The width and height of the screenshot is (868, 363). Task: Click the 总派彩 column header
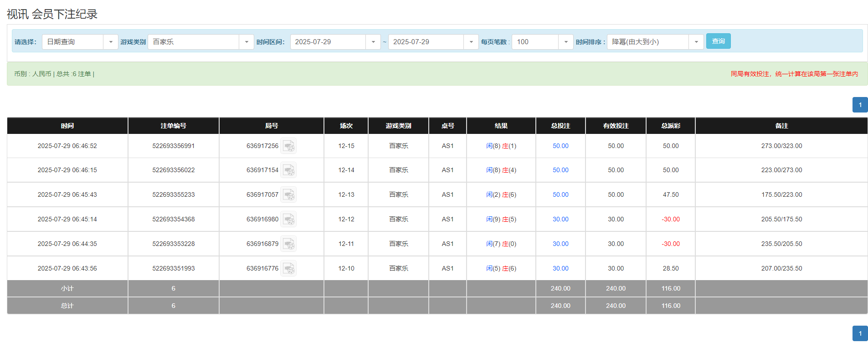[x=670, y=126]
